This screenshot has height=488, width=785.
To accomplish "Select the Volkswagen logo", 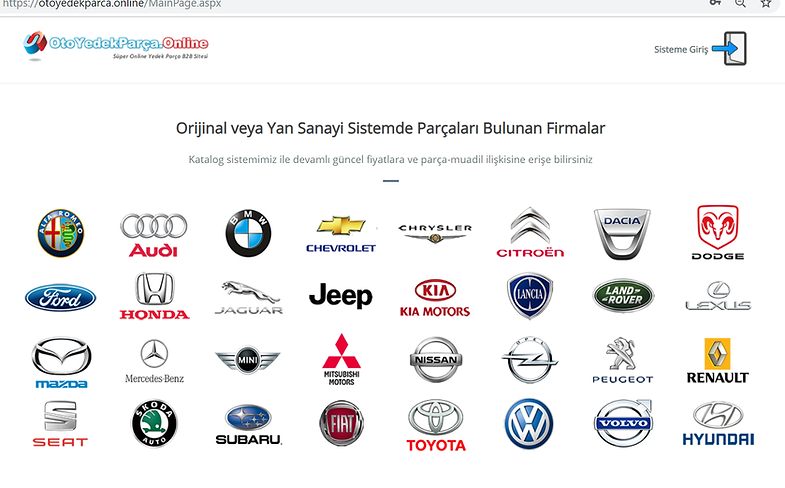I will [x=529, y=424].
